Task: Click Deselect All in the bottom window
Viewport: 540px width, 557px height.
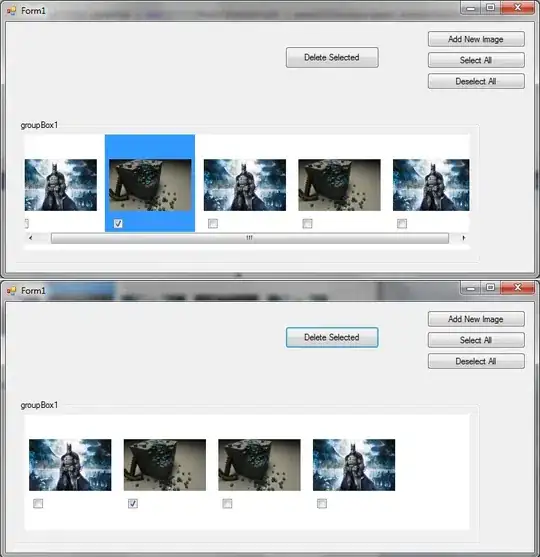Action: click(476, 361)
